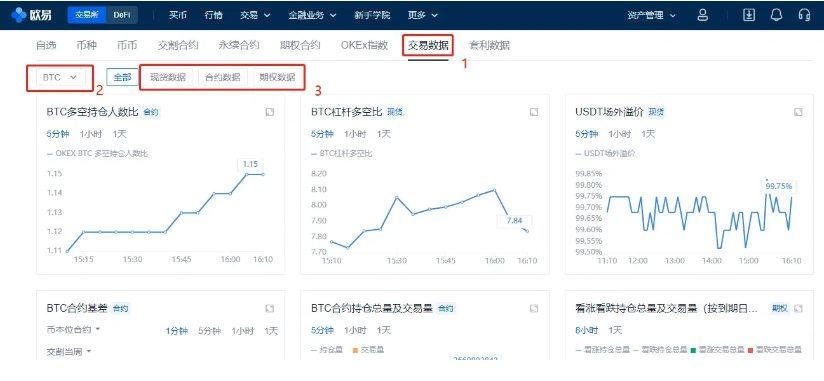Select 1小时 for BTC多空持仓人数比 chart
The image size is (824, 381).
coord(90,134)
